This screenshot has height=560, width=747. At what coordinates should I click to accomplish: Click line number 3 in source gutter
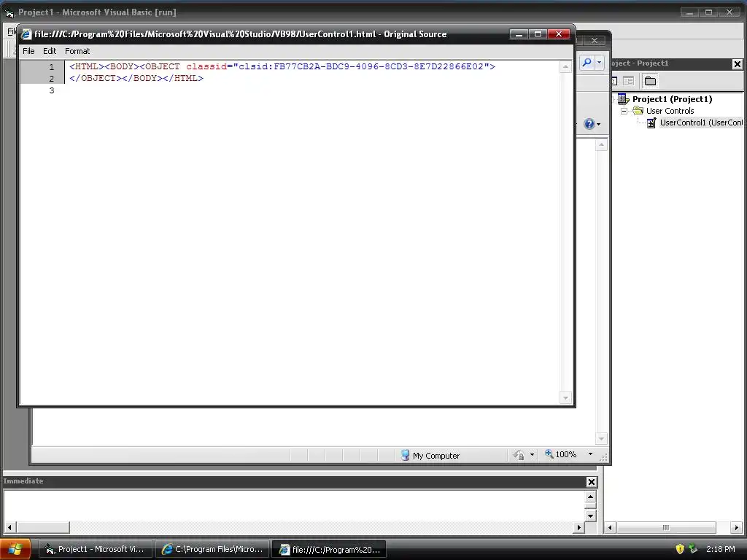pos(52,90)
